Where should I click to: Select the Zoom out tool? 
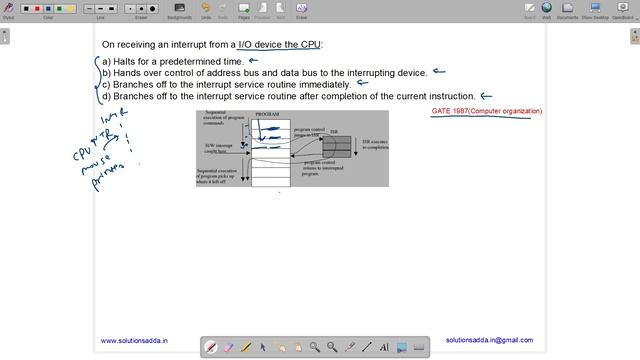click(332, 347)
